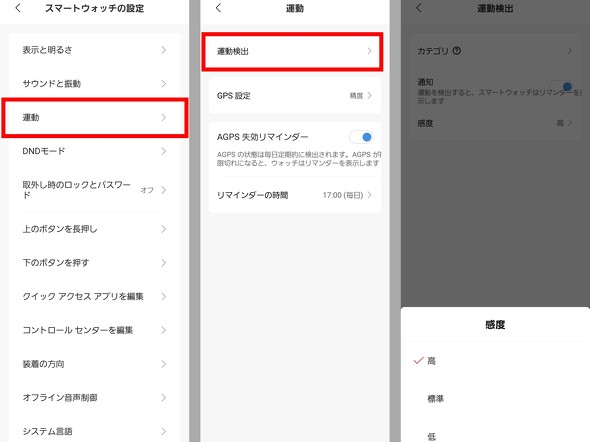
Task: Go back from 運動 screen
Action: point(218,8)
